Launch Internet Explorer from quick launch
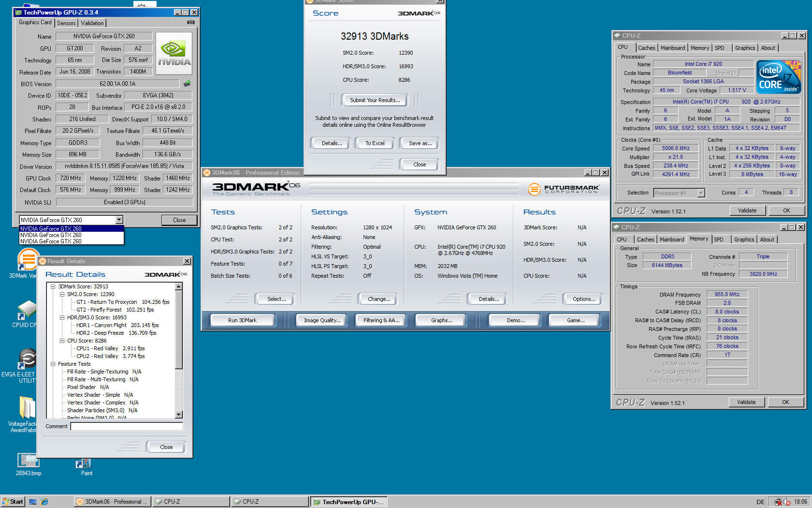The width and height of the screenshot is (812, 508). 44,502
